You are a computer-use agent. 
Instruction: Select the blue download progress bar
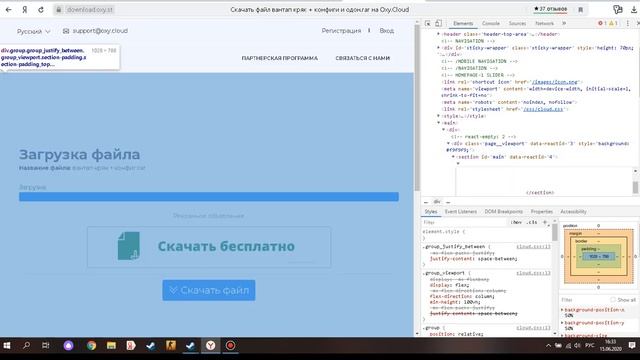coord(209,197)
